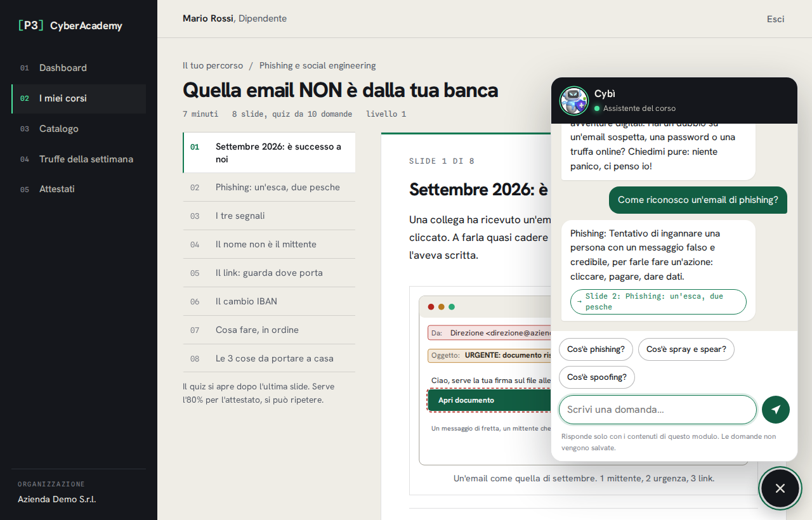Viewport: 812px width, 520px height.
Task: Click the chat privacy note under the input
Action: [669, 442]
